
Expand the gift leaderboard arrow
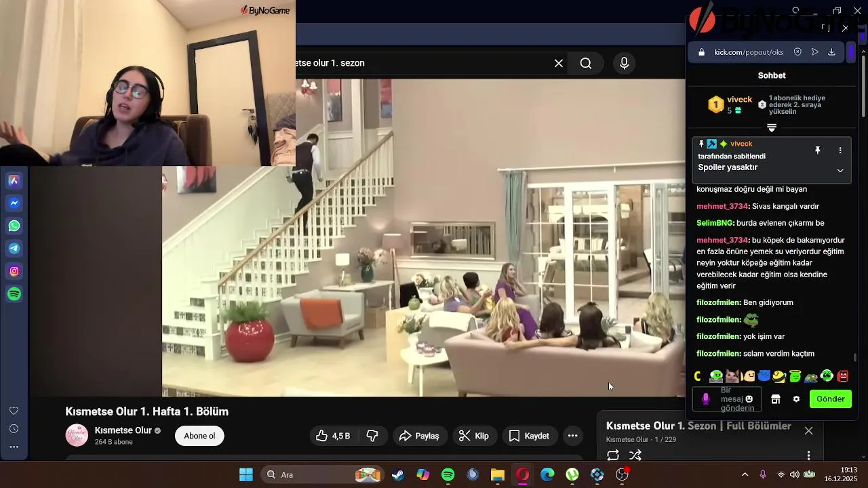point(772,128)
